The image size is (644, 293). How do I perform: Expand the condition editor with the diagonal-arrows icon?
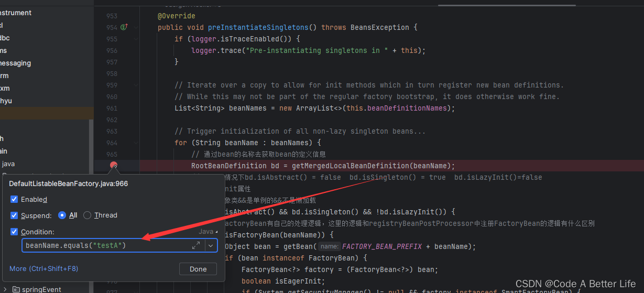click(x=196, y=245)
